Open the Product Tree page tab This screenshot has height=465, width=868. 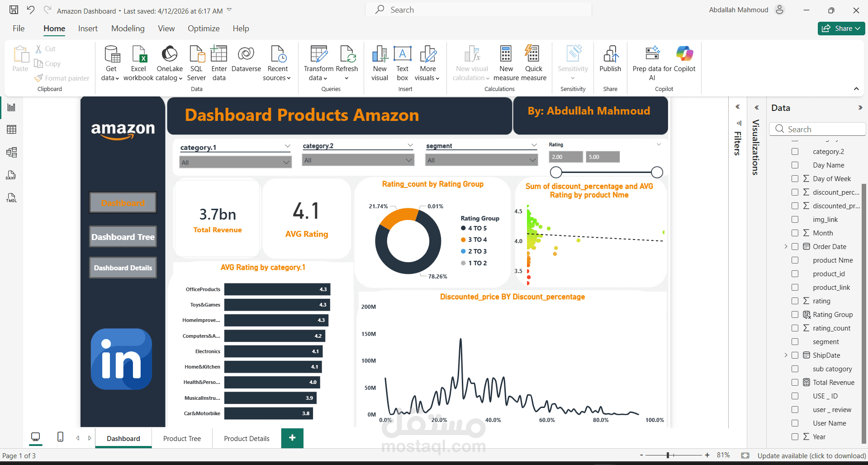point(181,438)
